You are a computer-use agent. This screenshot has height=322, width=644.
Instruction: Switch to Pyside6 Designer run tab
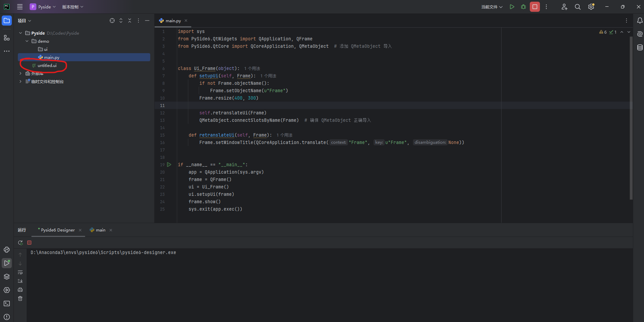[58, 230]
